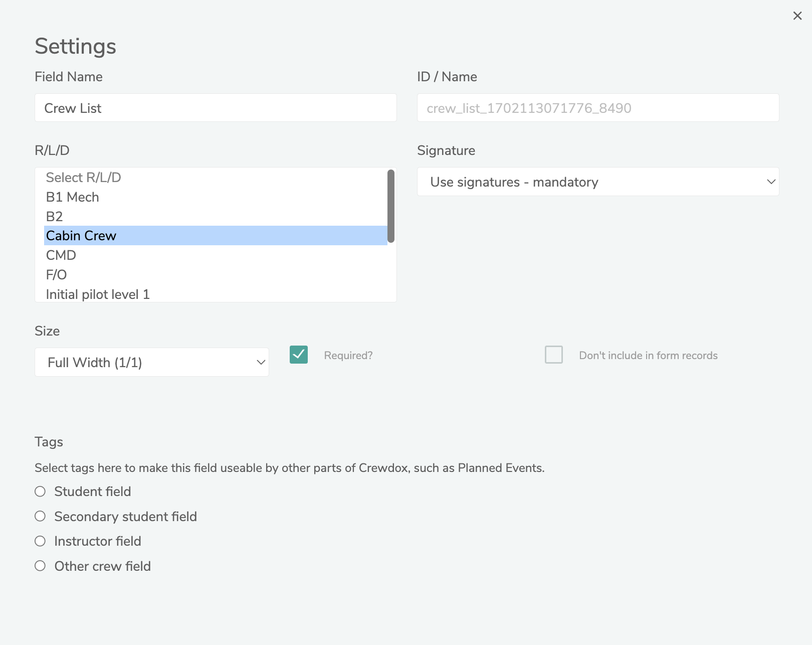
Task: Close the Settings dialog with X icon
Action: tap(797, 16)
